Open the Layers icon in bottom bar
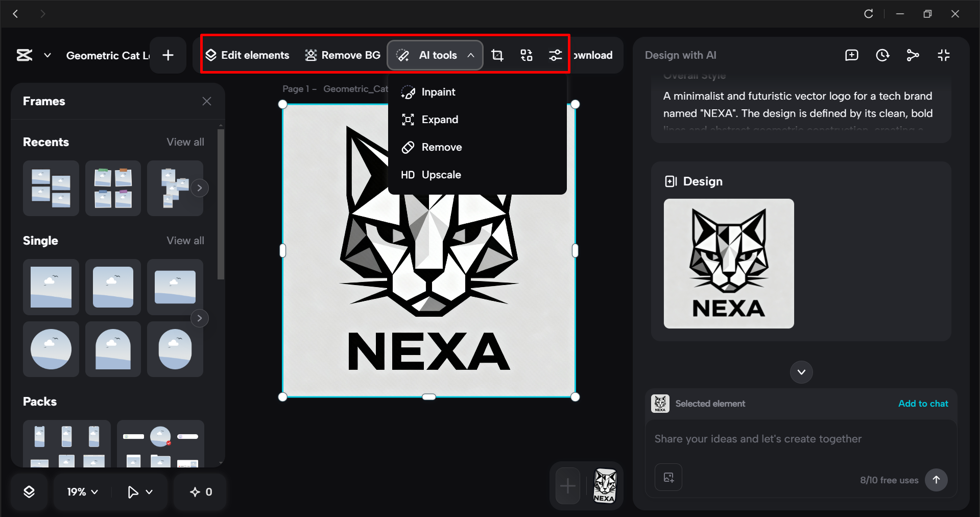The image size is (980, 517). pos(29,492)
